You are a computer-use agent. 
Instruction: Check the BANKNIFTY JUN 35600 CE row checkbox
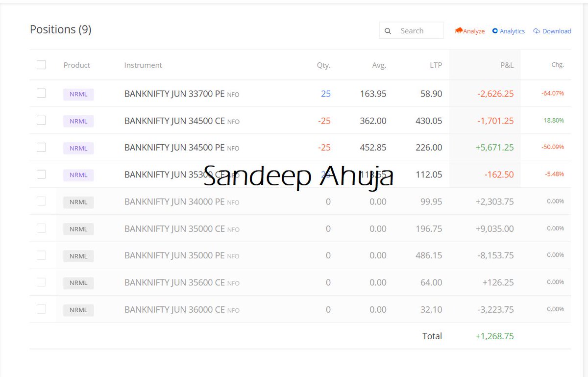pyautogui.click(x=41, y=282)
